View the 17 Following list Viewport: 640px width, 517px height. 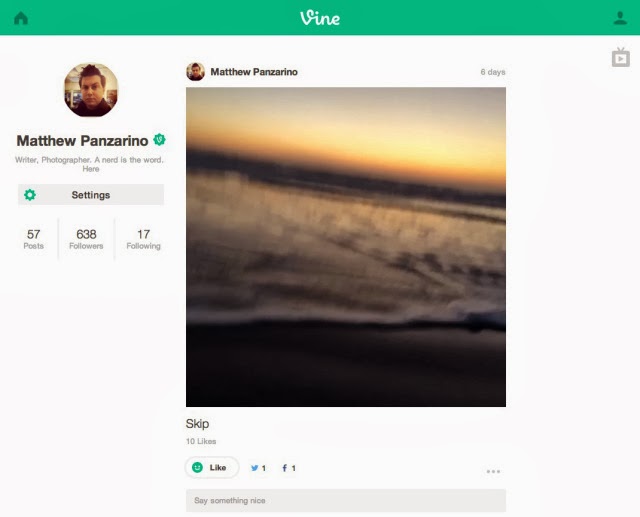143,239
